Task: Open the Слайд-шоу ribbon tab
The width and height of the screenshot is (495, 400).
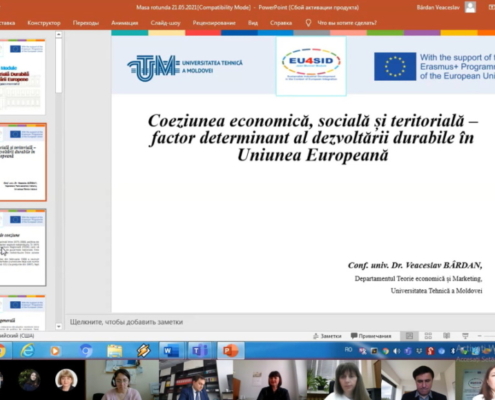Action: click(x=165, y=23)
